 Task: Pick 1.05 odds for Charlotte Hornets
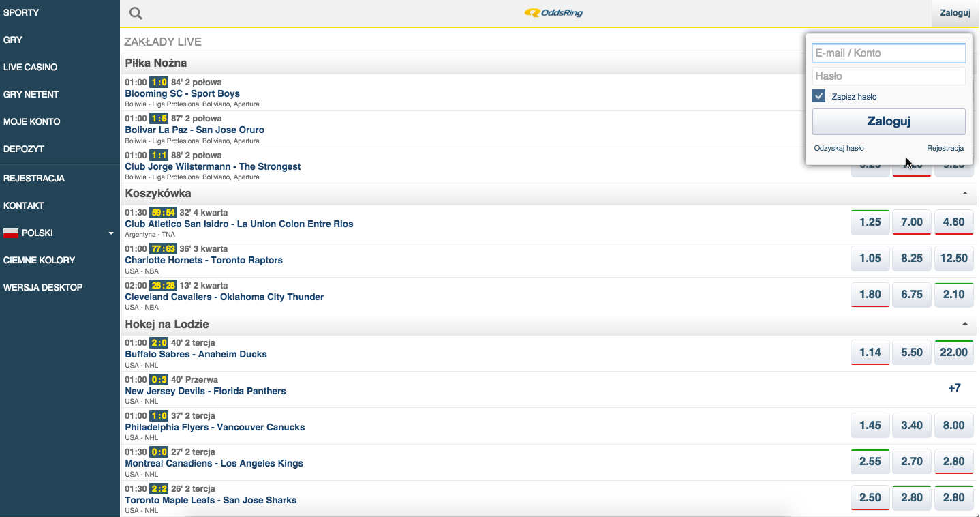[x=870, y=258]
